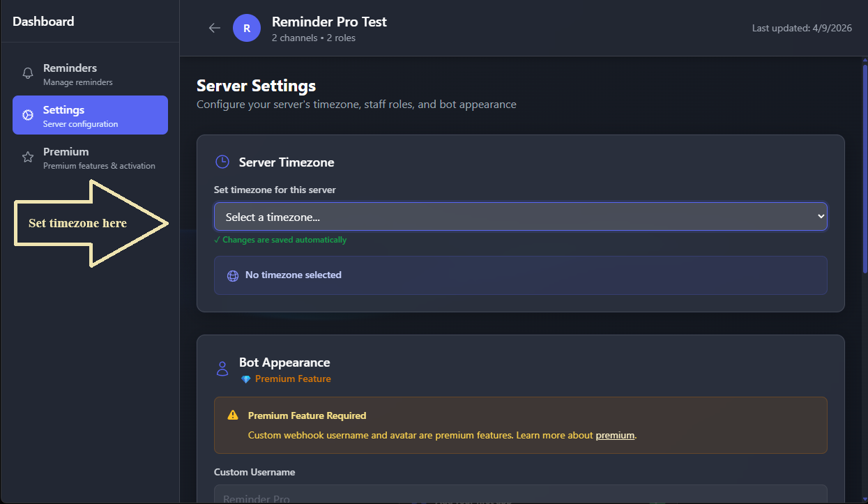Click the vertical scrollbar on the right
Image resolution: width=868 pixels, height=504 pixels.
(x=865, y=167)
